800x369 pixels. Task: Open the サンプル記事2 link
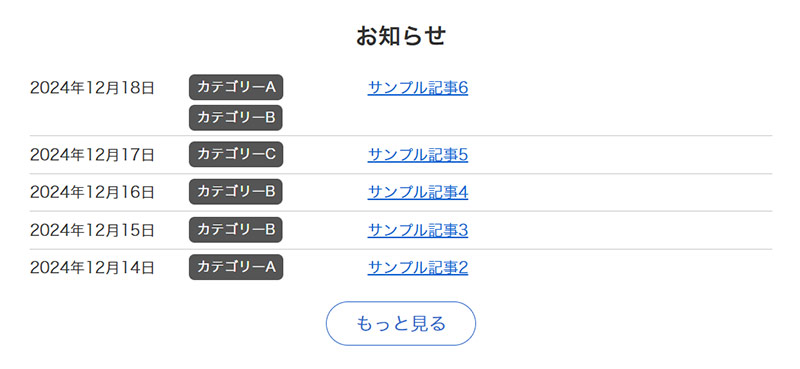click(417, 267)
